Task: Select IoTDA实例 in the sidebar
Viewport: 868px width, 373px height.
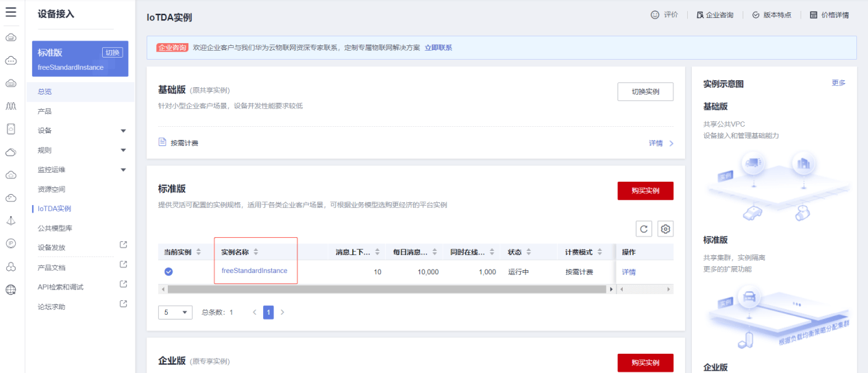Action: pos(54,208)
